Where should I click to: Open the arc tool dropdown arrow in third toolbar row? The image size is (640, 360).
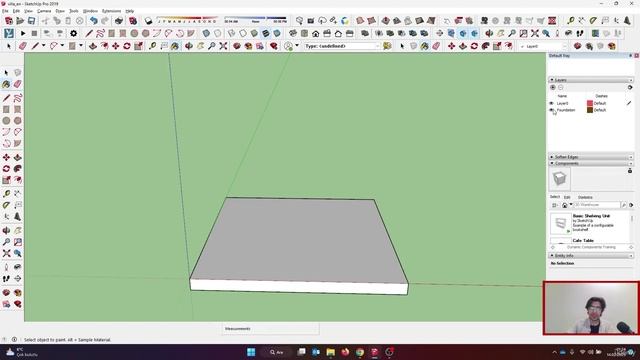pos(62,46)
